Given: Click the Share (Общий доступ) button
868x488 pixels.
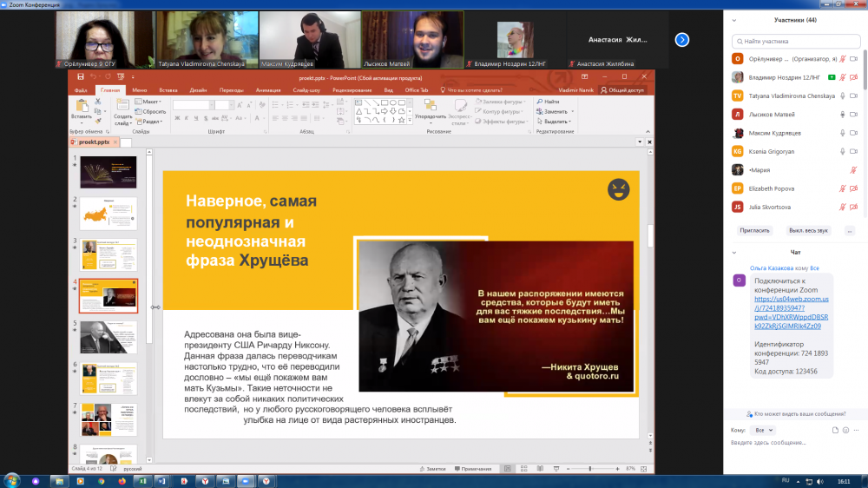Looking at the screenshot, I should 621,89.
